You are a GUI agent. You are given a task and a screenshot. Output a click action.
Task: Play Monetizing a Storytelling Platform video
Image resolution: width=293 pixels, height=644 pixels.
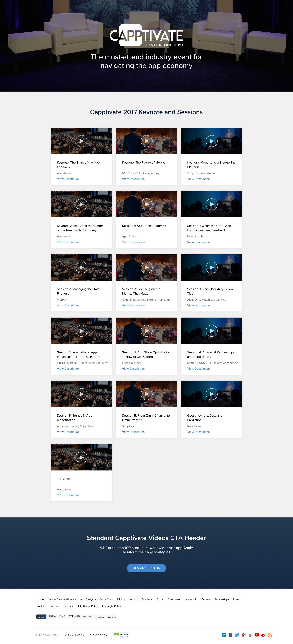pos(212,141)
